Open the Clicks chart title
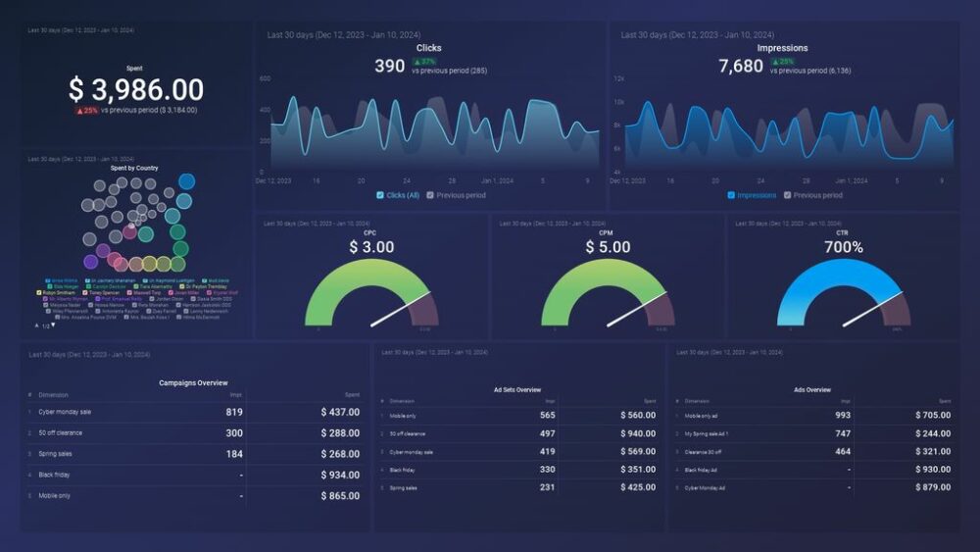Viewport: 980px width, 552px height. (x=429, y=48)
